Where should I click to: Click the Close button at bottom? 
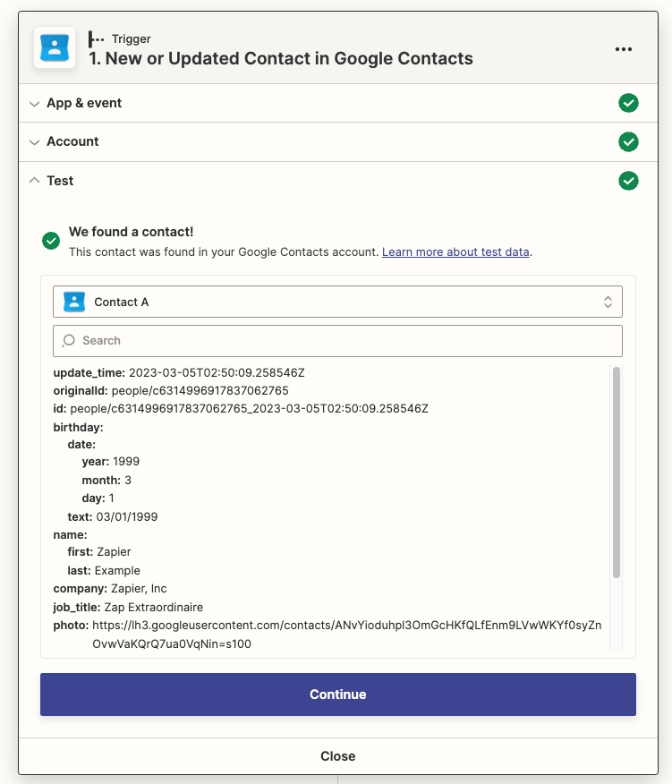click(337, 756)
